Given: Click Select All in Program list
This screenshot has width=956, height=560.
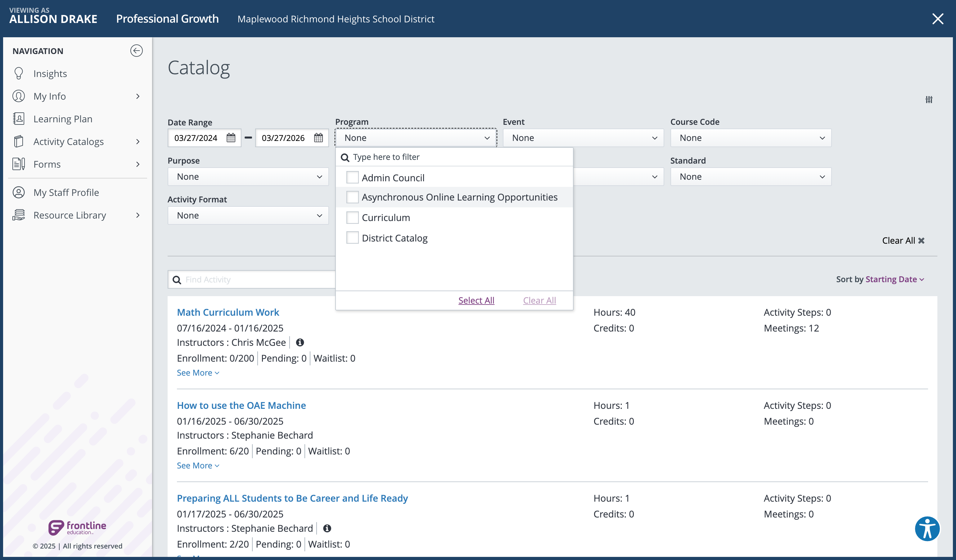Looking at the screenshot, I should 476,300.
